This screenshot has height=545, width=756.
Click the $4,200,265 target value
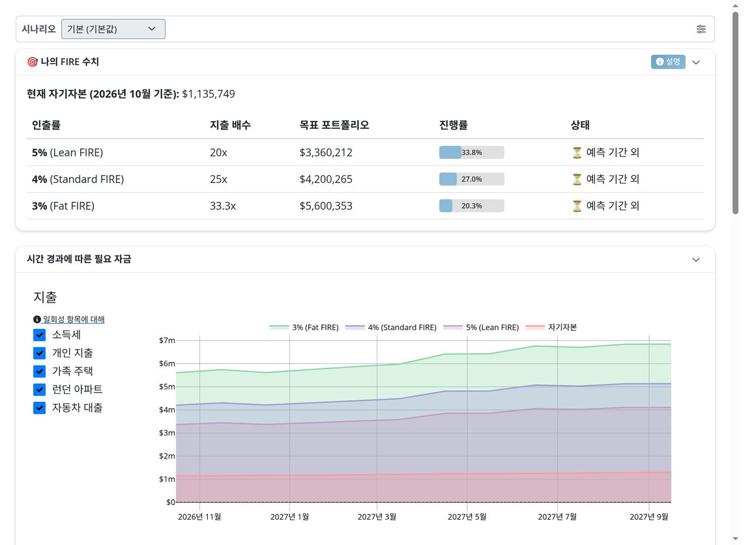[x=326, y=179]
